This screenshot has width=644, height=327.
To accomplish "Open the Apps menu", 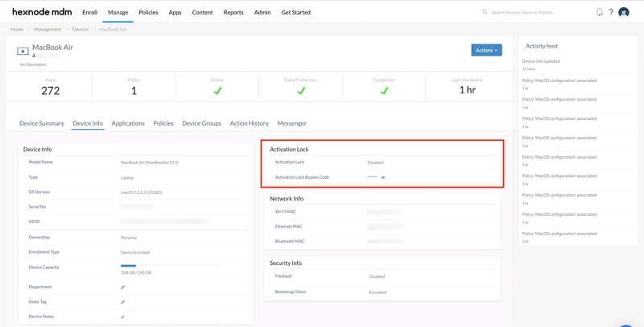I will [x=175, y=12].
